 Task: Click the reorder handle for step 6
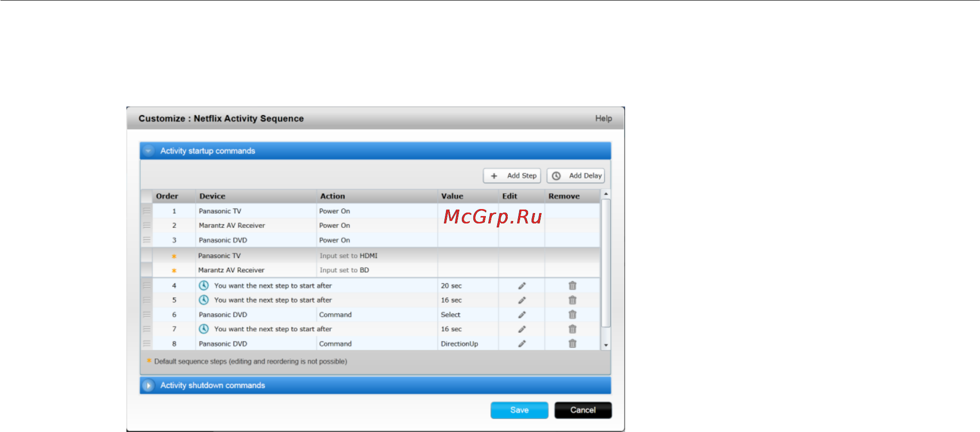(x=147, y=315)
